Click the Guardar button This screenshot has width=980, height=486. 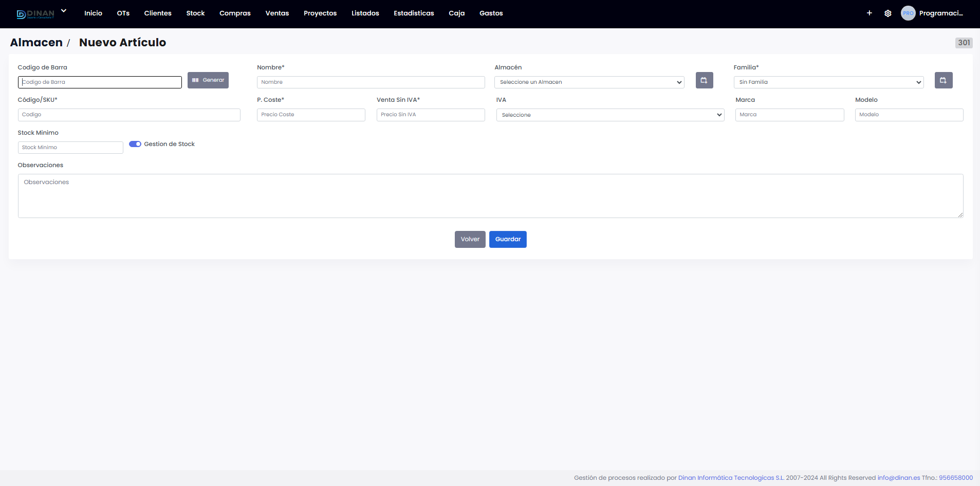coord(508,239)
